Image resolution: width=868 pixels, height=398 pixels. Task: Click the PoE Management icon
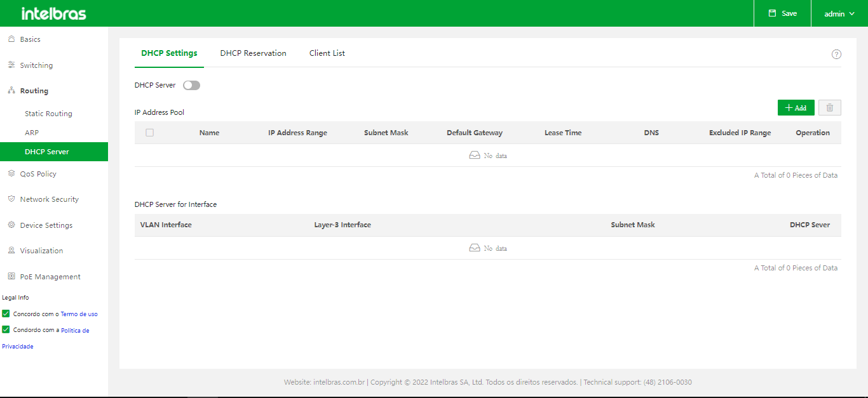(x=11, y=277)
